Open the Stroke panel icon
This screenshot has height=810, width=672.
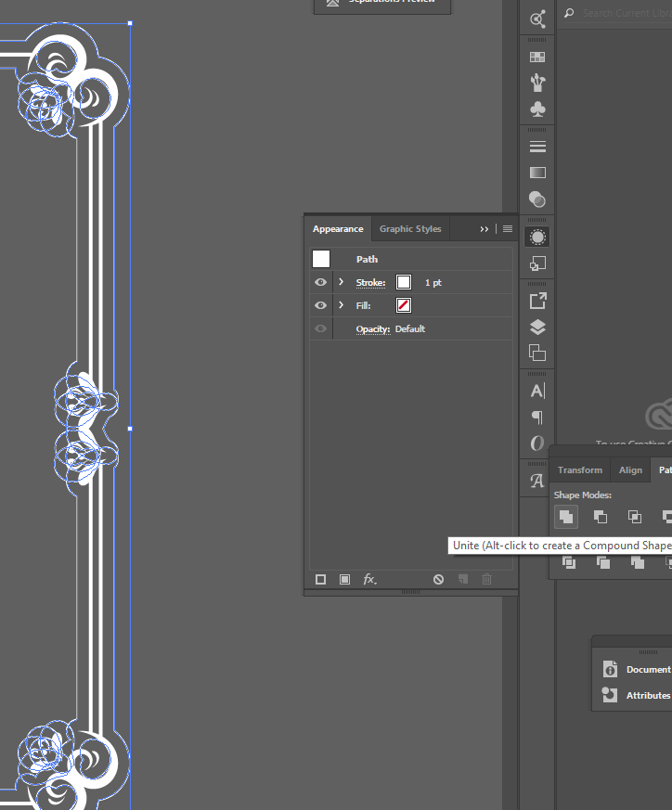537,147
